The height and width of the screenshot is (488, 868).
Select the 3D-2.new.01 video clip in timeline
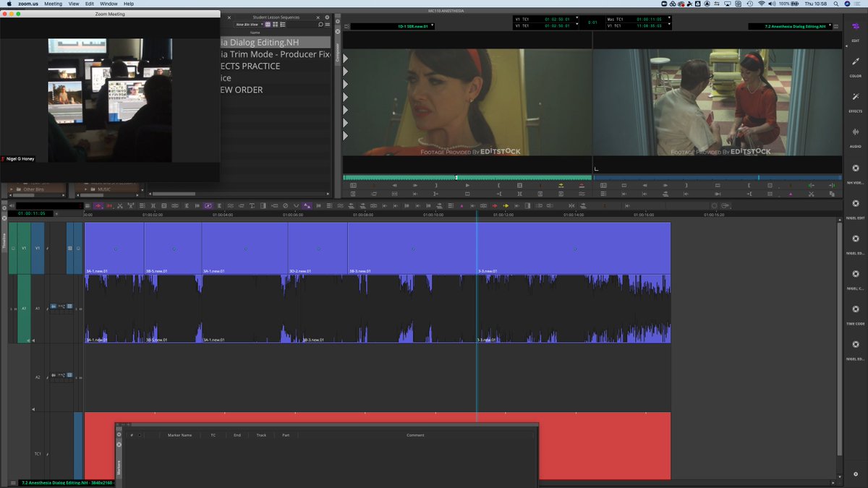[x=318, y=248]
